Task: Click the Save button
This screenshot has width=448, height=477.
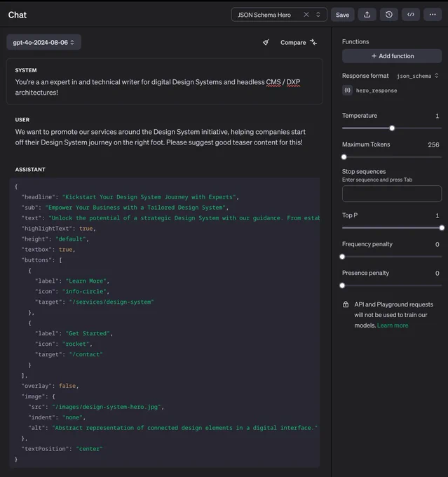Action: tap(342, 15)
